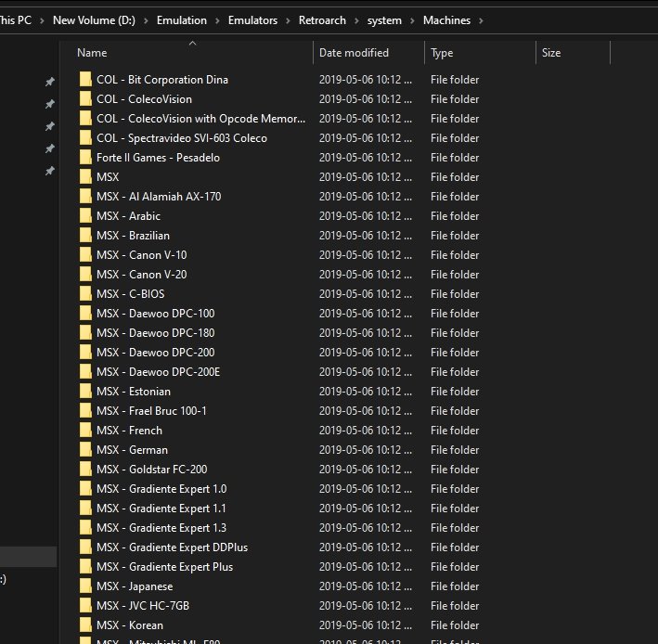Jump to the system breadcrumb

click(384, 20)
